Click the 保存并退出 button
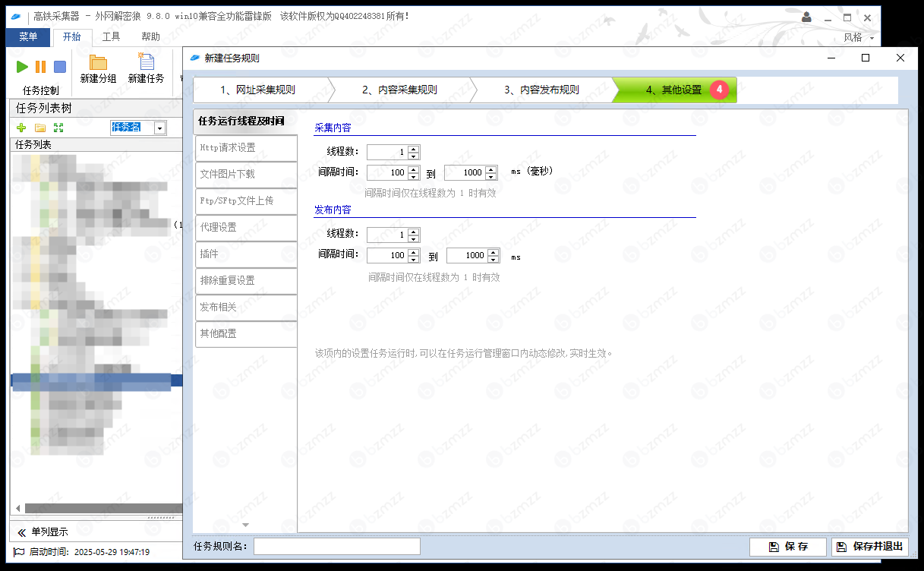This screenshot has height=571, width=924. point(870,547)
